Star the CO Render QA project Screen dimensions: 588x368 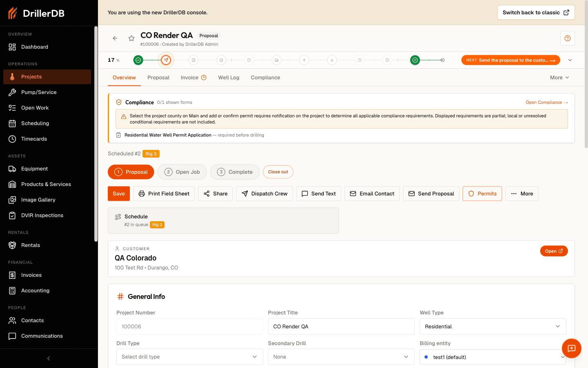pyautogui.click(x=131, y=38)
